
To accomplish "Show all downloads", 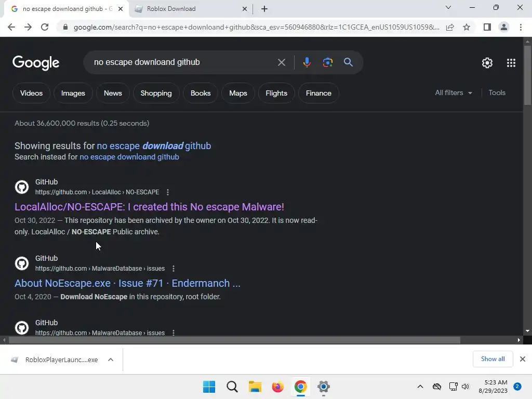I will (x=493, y=359).
